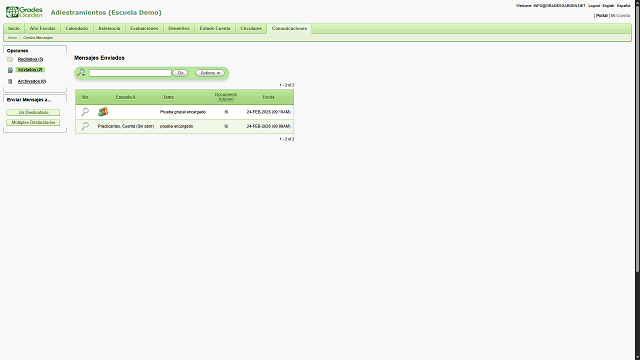Sort by the Tema column header
640x360 pixels.
click(x=168, y=97)
